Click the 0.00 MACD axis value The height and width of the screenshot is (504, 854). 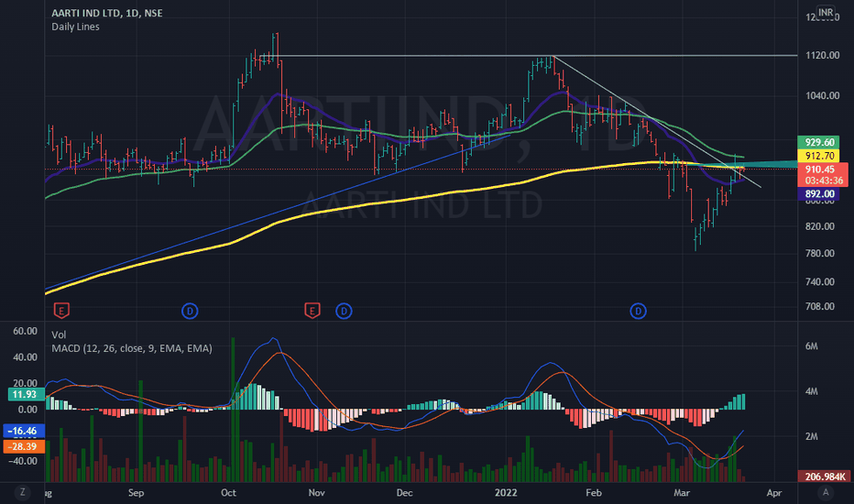pos(27,410)
